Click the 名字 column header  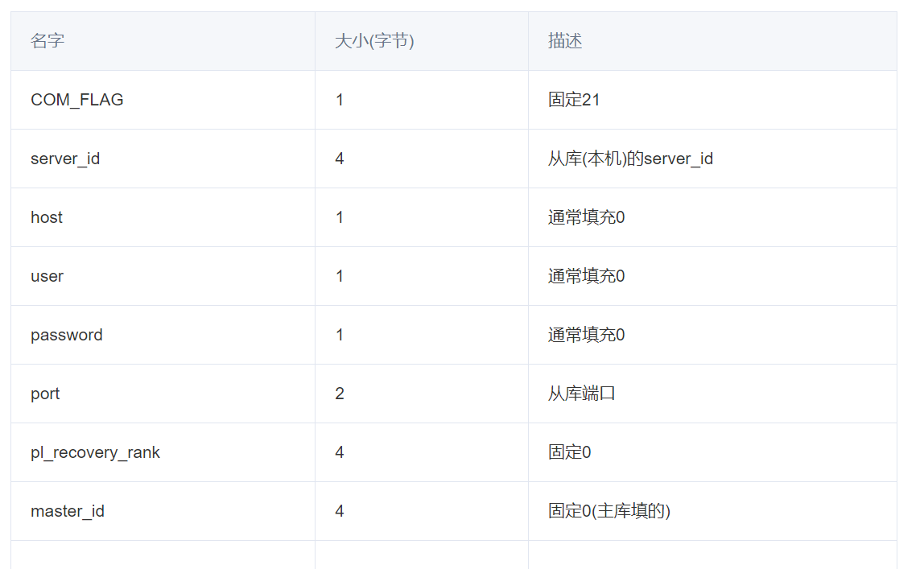47,41
